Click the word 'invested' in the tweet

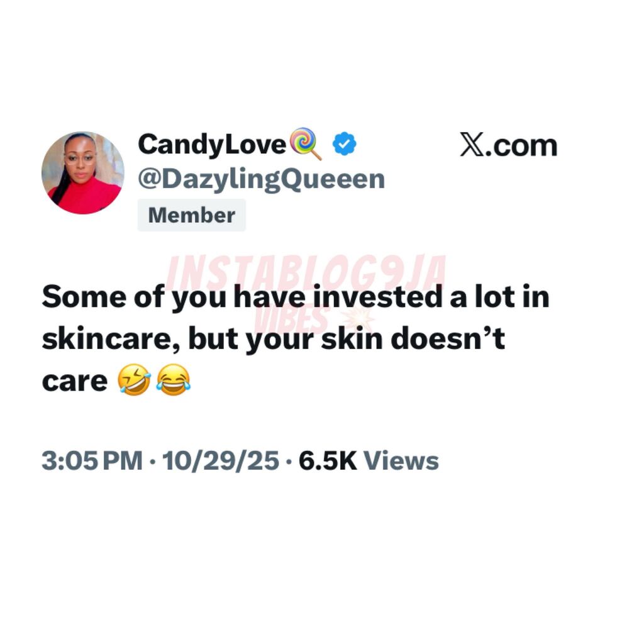click(377, 297)
